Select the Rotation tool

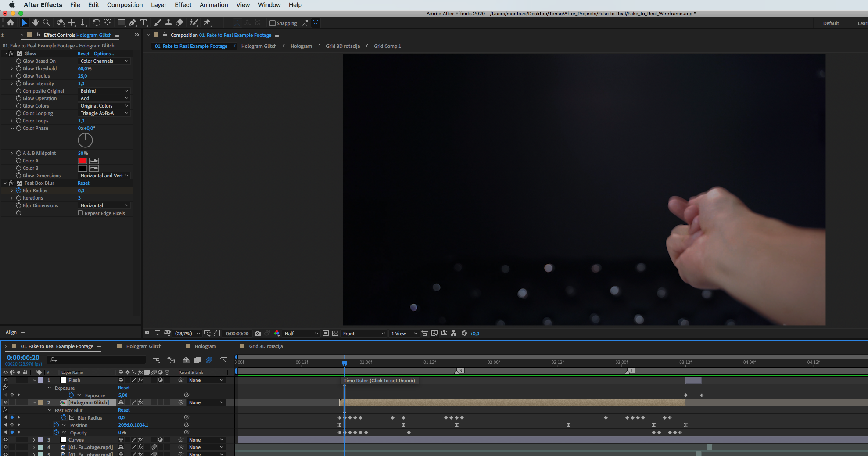[96, 23]
